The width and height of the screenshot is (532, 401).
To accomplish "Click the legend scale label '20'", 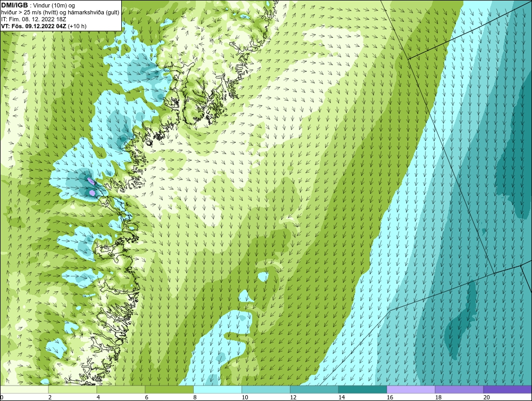I will tap(487, 397).
